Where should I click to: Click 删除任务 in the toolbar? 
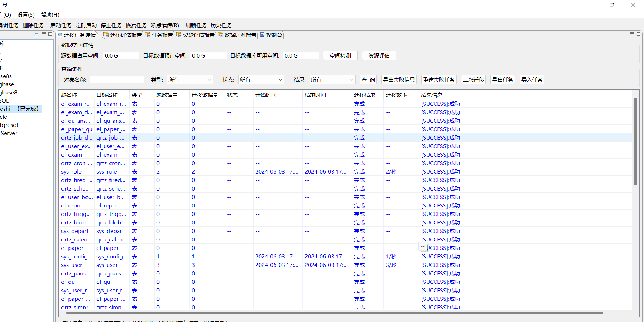pos(33,25)
